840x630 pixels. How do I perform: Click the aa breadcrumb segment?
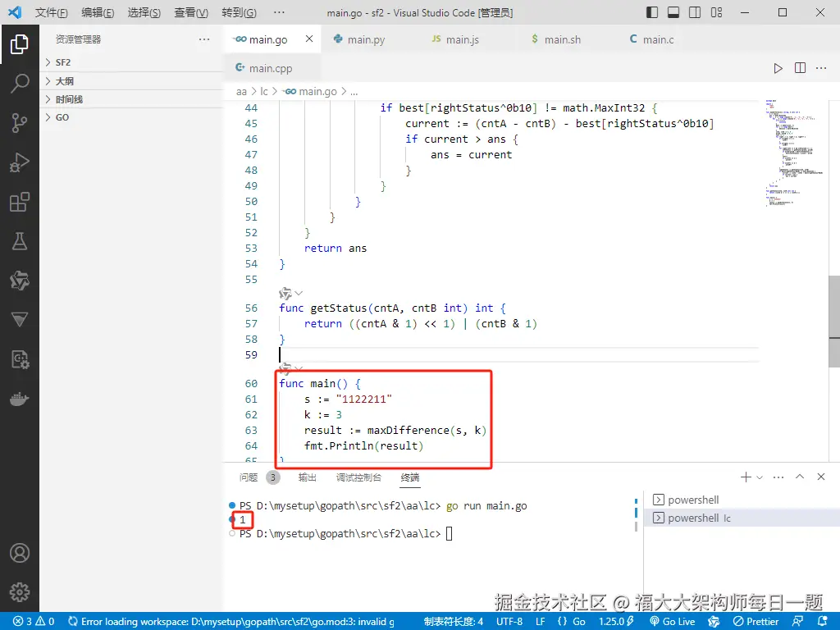(x=242, y=92)
